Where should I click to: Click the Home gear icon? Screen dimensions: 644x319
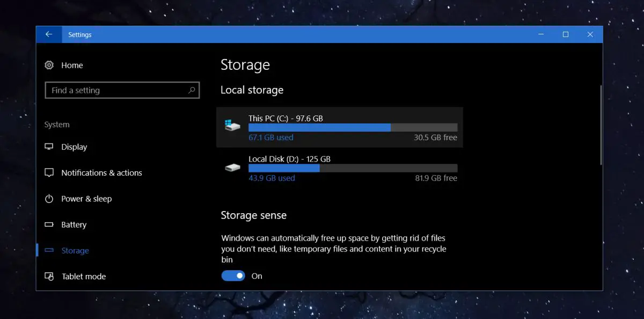[49, 65]
